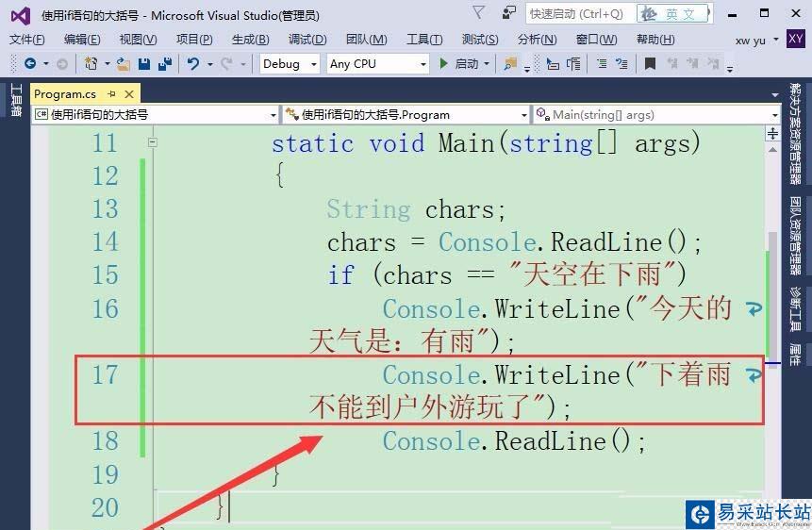Click the XY account avatar
This screenshot has width=812, height=530.
(795, 39)
